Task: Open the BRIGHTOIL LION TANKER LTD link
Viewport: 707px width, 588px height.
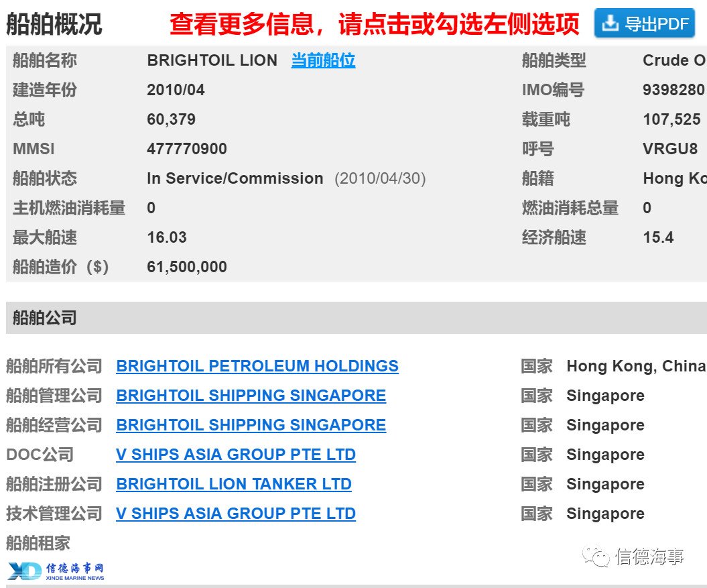Action: [234, 484]
